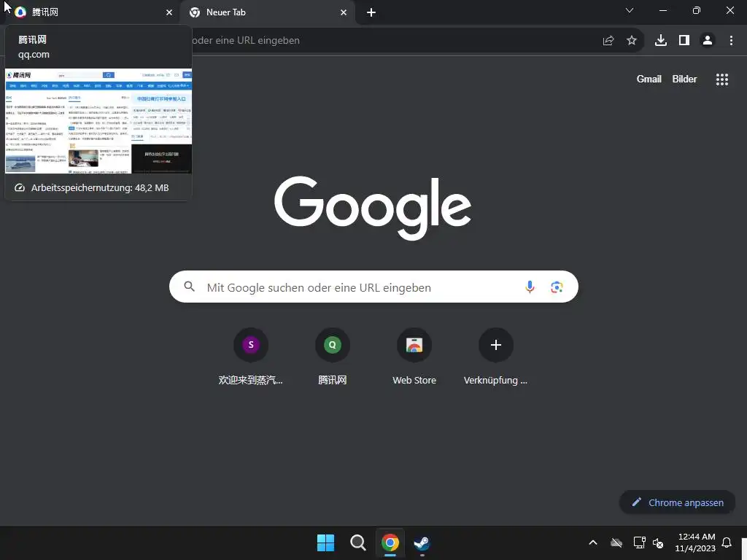Click the Arbeitsspeichernutzung 48,2 MB text
This screenshot has width=747, height=560.
click(99, 187)
